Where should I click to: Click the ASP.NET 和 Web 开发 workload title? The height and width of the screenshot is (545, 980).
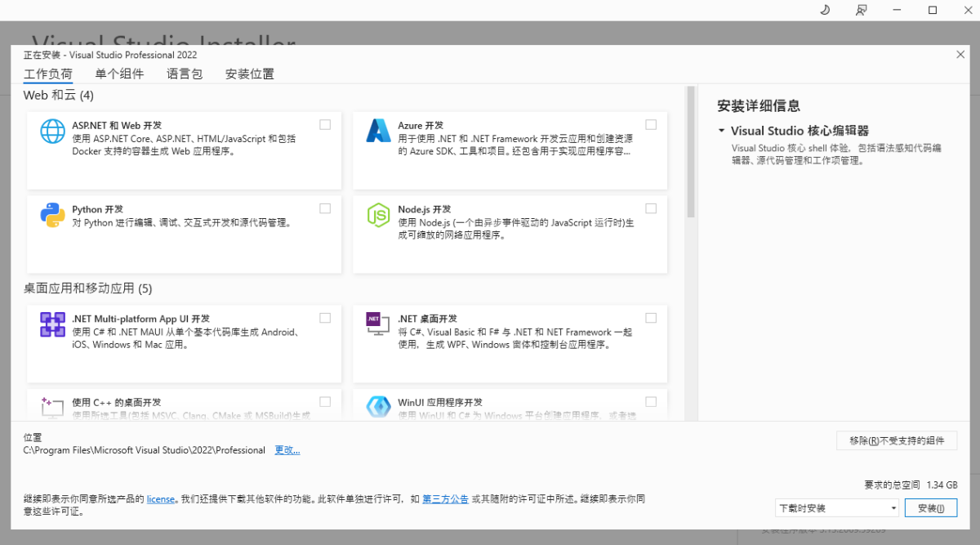click(x=117, y=126)
